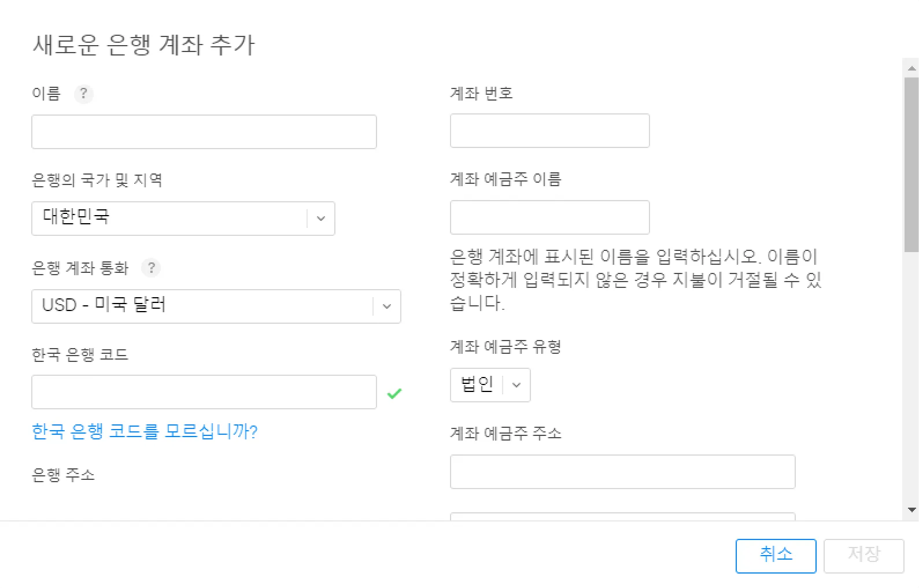This screenshot has width=919, height=588.
Task: Click the 계좌 예금주 주소 first line field
Action: click(622, 472)
